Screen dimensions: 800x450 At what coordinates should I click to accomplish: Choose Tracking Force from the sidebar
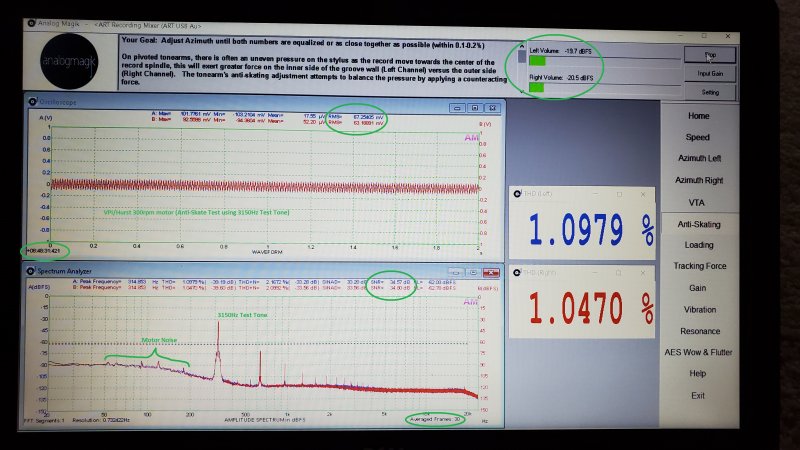699,266
